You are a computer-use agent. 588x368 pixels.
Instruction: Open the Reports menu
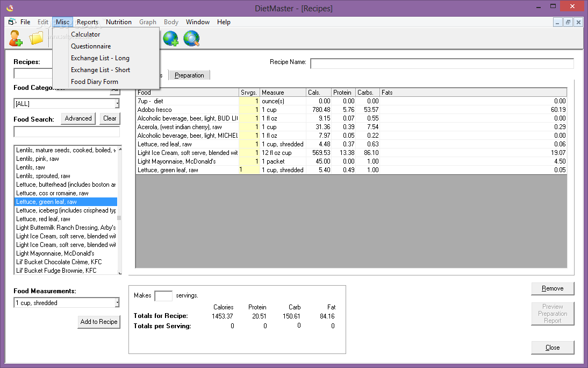88,22
